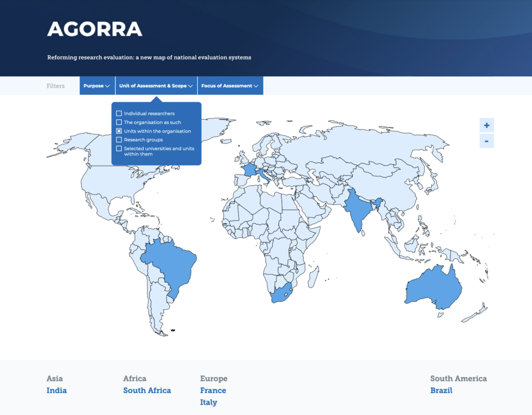
Task: Click the Reforming research evaluation subtitle
Action: pos(149,57)
